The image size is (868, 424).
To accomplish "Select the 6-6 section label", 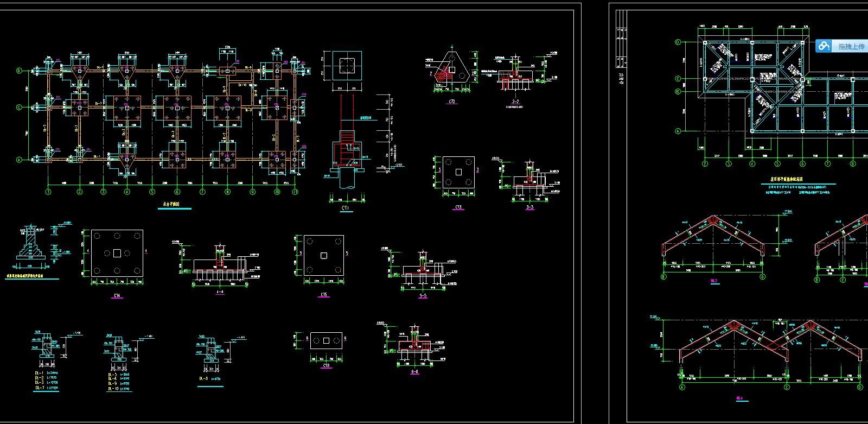I will (414, 372).
